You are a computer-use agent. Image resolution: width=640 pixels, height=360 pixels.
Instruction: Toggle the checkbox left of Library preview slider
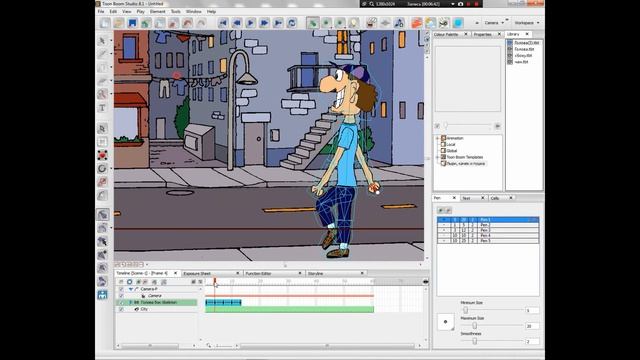(x=438, y=126)
